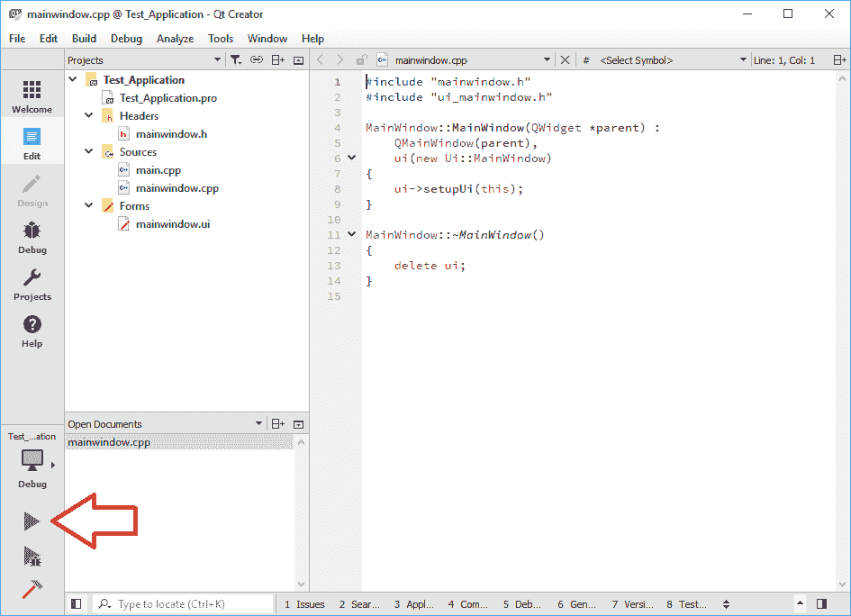
Task: Select the Debug build target selector
Action: click(x=32, y=466)
